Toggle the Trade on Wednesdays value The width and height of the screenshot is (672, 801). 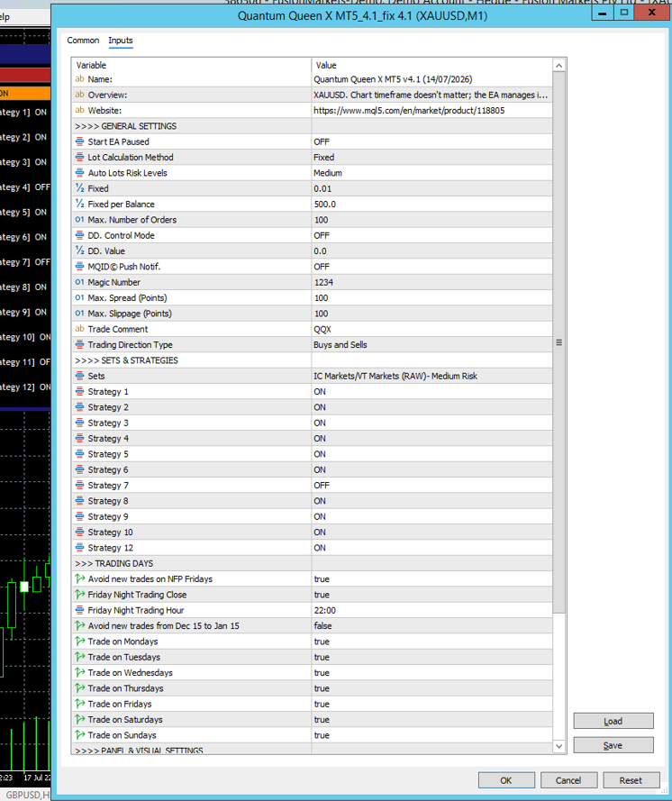(x=432, y=673)
